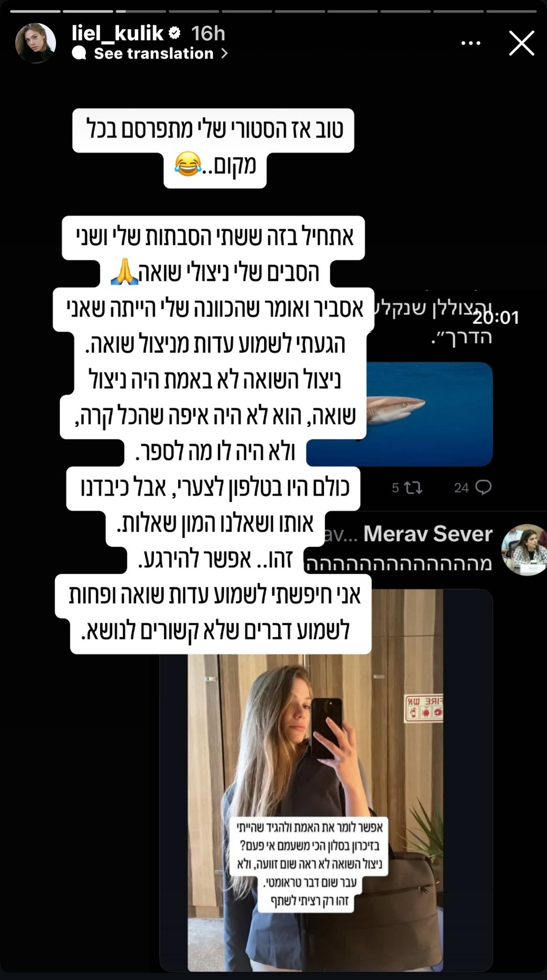Open the three-dot more options menu

click(x=470, y=43)
